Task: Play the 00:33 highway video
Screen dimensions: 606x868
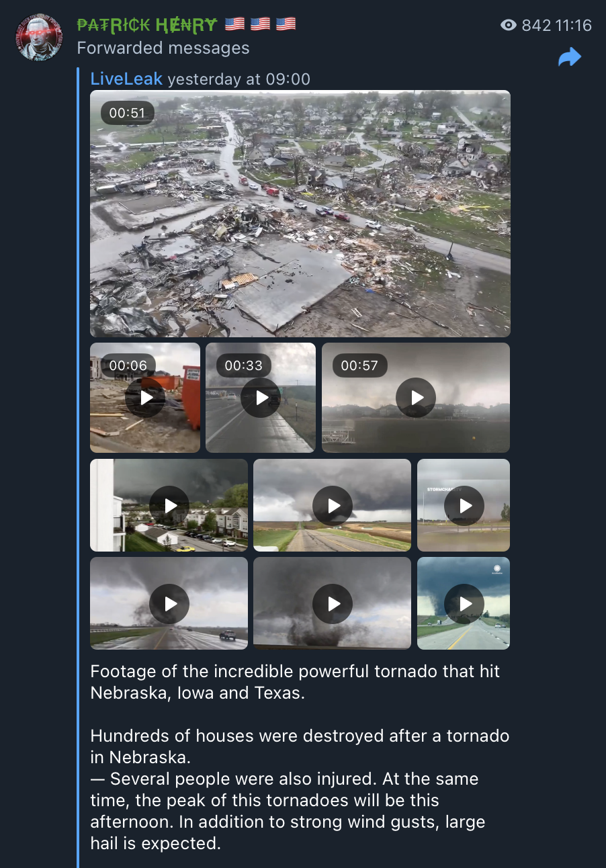Action: 261,398
